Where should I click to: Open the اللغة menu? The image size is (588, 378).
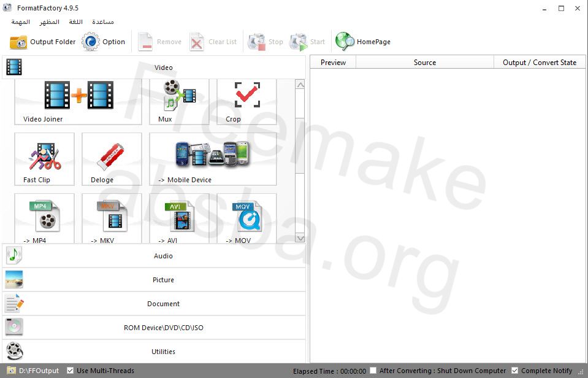(x=76, y=21)
